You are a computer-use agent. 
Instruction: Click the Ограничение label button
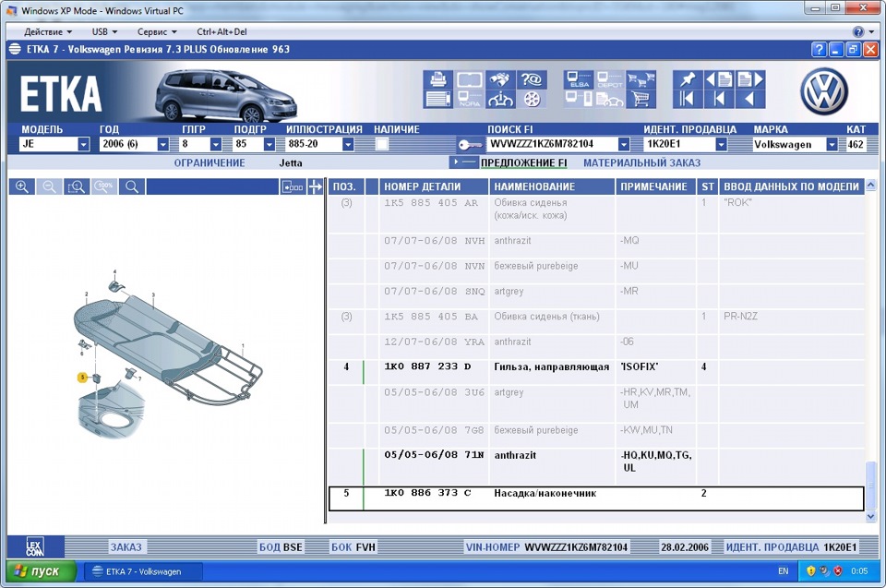tap(210, 162)
